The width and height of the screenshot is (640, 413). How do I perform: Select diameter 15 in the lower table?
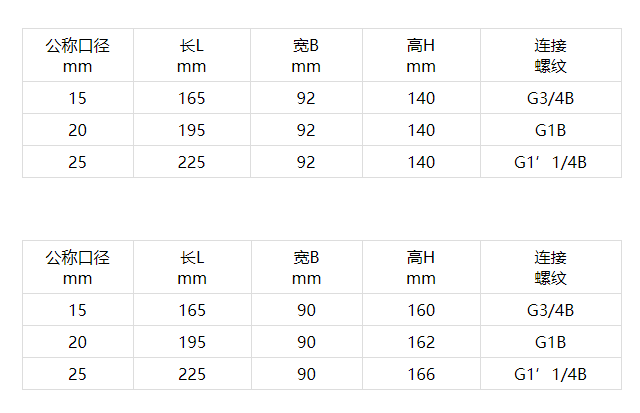(x=77, y=310)
